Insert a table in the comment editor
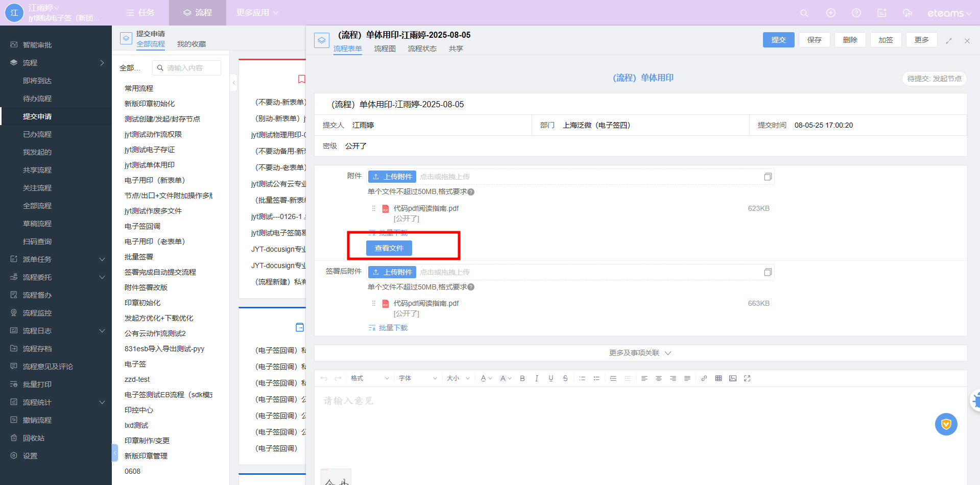The image size is (980, 485). (x=719, y=378)
